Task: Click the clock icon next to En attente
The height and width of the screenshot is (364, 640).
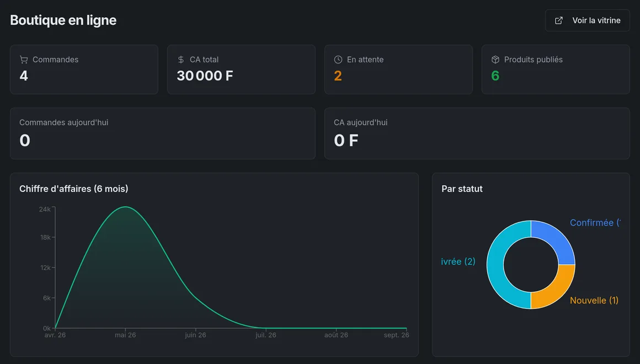Action: point(338,60)
